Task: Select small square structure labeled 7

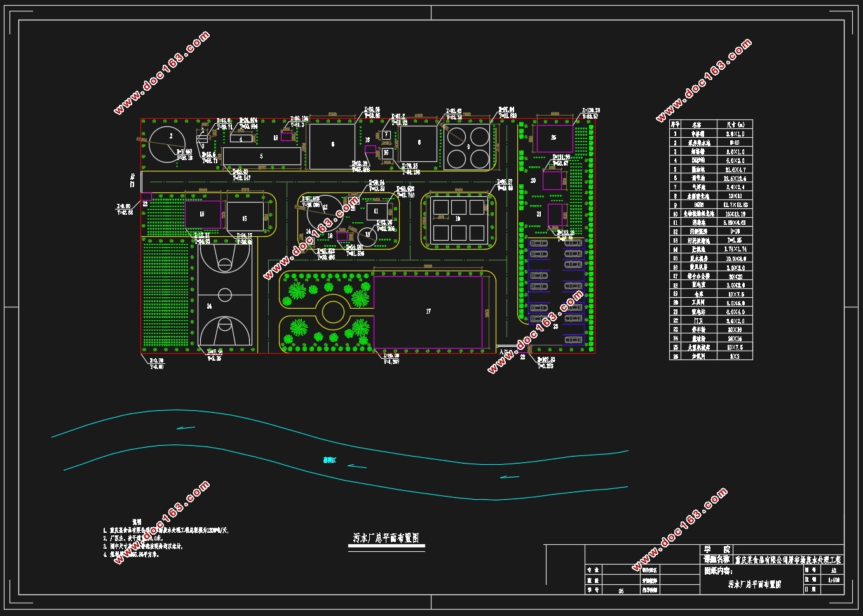Action: tap(386, 135)
